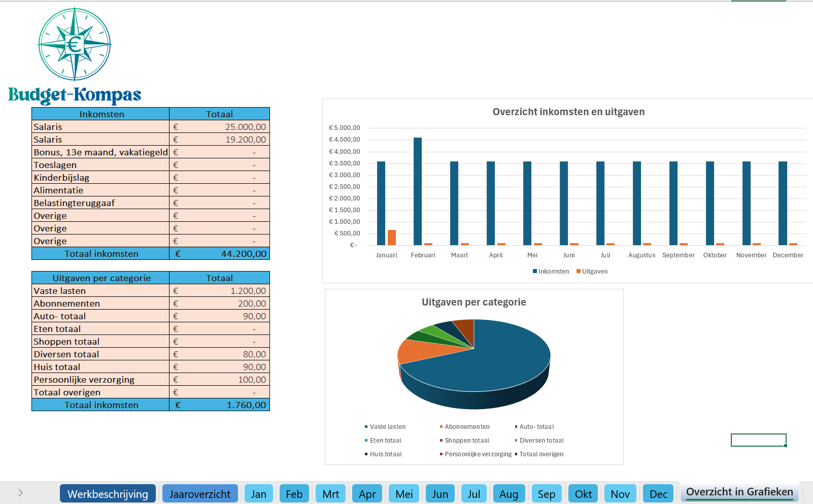Open the Feb sheet tab
Image resolution: width=813 pixels, height=504 pixels.
(x=294, y=494)
